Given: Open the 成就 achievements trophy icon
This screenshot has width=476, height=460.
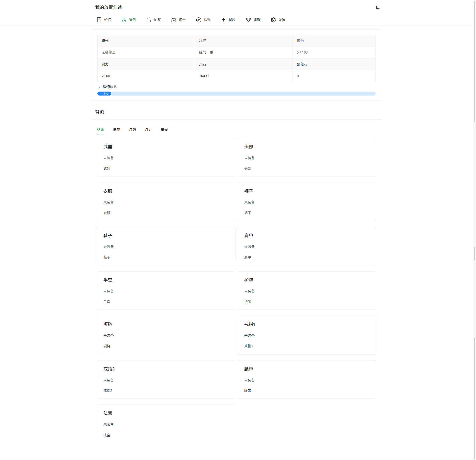Looking at the screenshot, I should click(248, 20).
